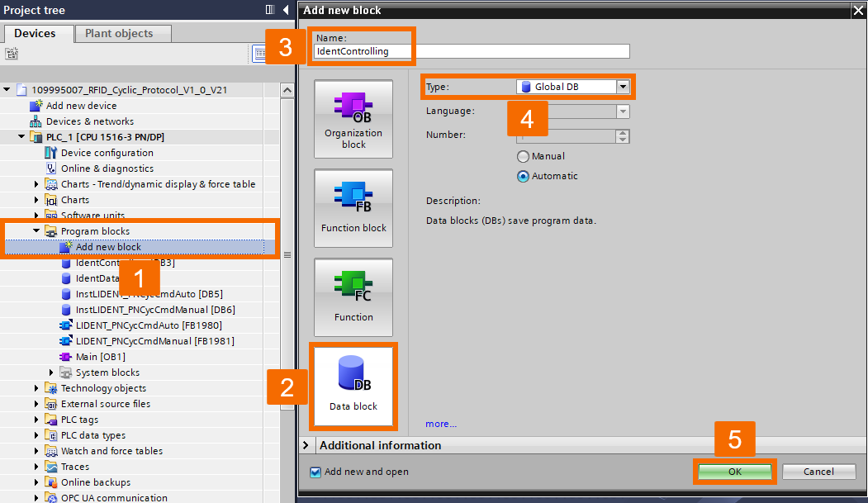Viewport: 868px width, 503px height.
Task: Toggle the project tree column layout icon
Action: (270, 9)
